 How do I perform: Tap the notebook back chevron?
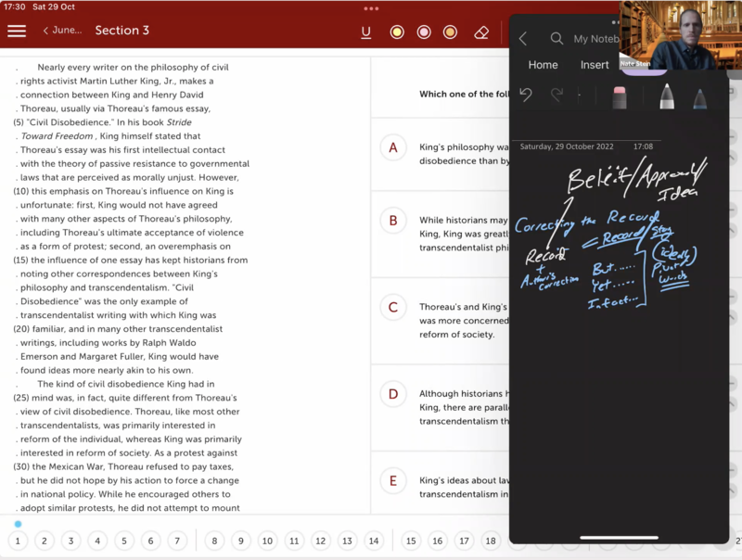click(523, 39)
